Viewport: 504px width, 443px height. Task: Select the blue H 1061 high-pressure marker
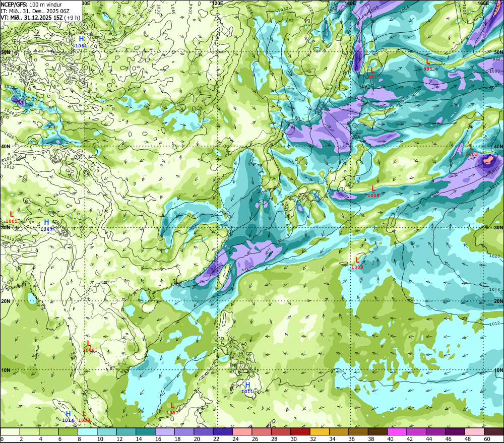(81, 42)
